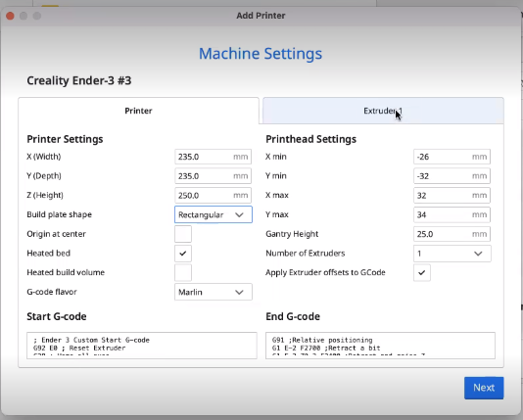Toggle Apply Extruder offsets to GCode
523x420 pixels.
[421, 273]
